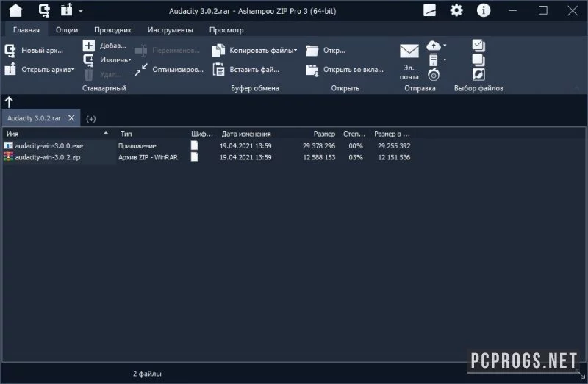
Task: Switch to the Опции ribbon tab
Action: (67, 30)
